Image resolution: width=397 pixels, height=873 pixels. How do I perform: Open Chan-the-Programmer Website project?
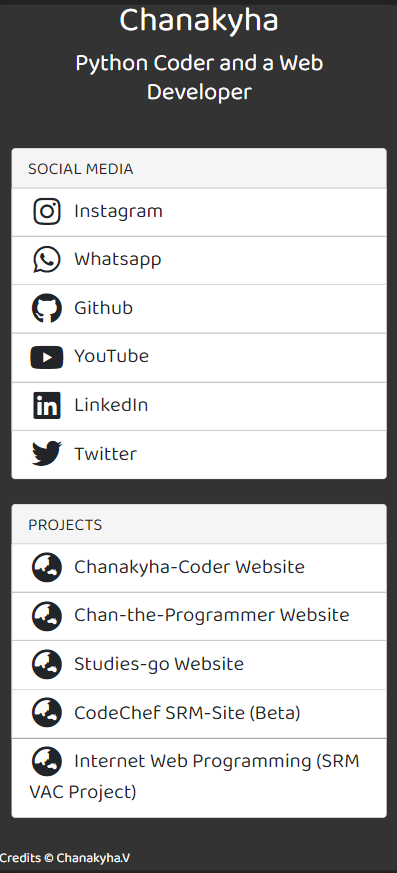point(212,616)
